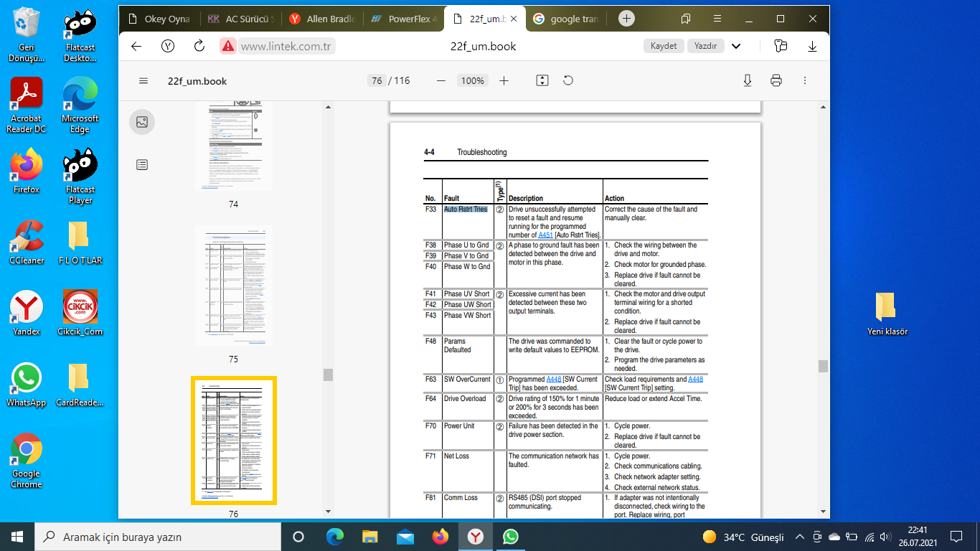Screen dimensions: 980x551
Task: Fit page to window icon
Action: coord(542,81)
